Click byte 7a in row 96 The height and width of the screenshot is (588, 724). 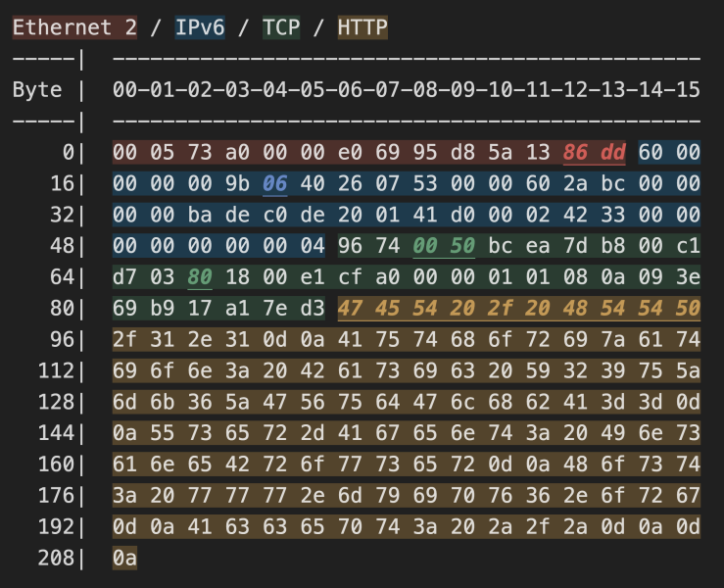tap(612, 339)
